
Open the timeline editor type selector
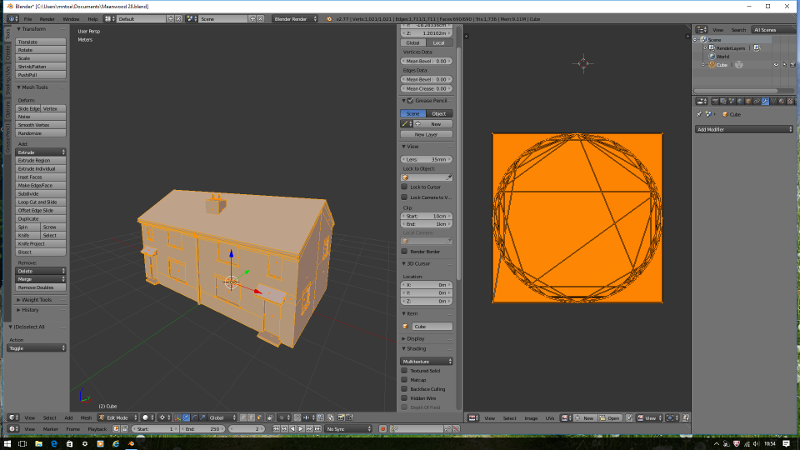(x=14, y=429)
